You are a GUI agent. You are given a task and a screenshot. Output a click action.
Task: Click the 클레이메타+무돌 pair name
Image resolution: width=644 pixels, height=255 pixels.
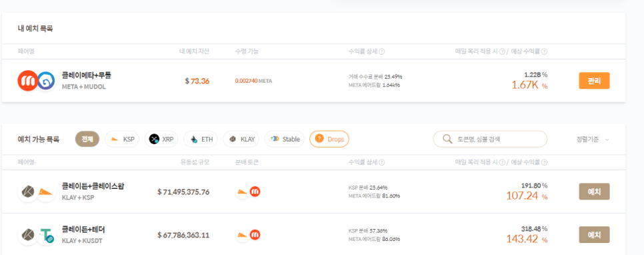tap(86, 75)
